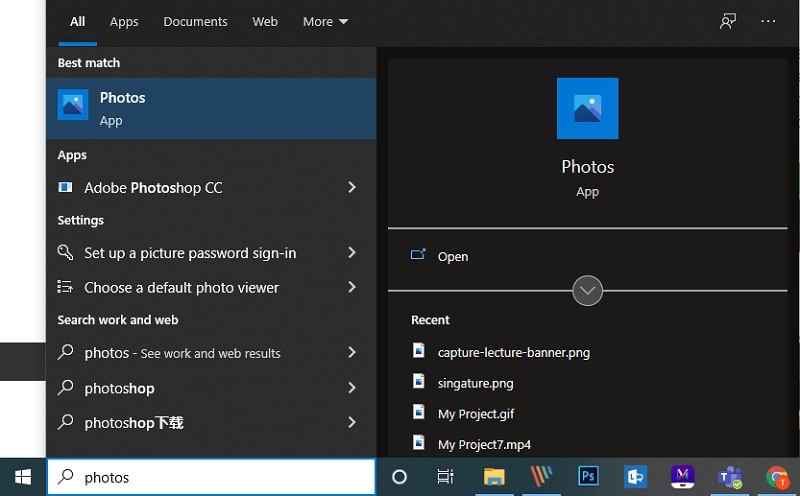Click the Adobe Photoshop CC app icon
The width and height of the screenshot is (800, 496).
65,187
